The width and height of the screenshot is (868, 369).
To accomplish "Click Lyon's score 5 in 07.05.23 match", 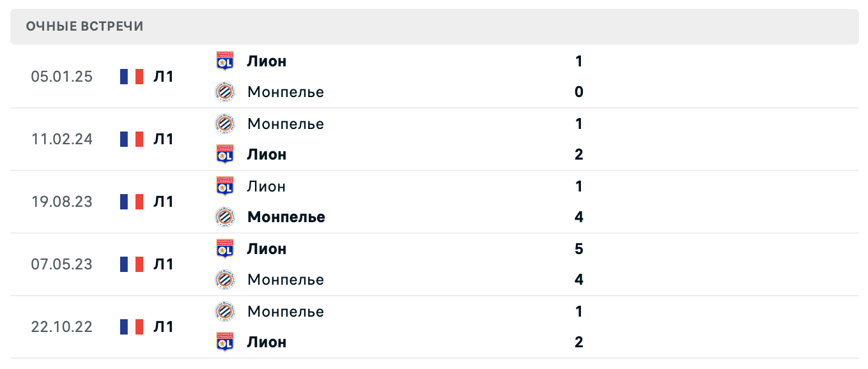I will [x=579, y=248].
